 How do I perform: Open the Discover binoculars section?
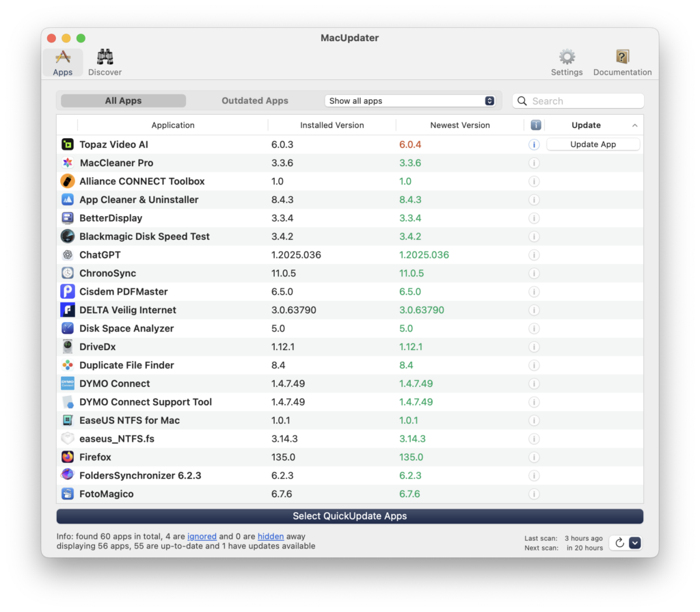click(105, 62)
